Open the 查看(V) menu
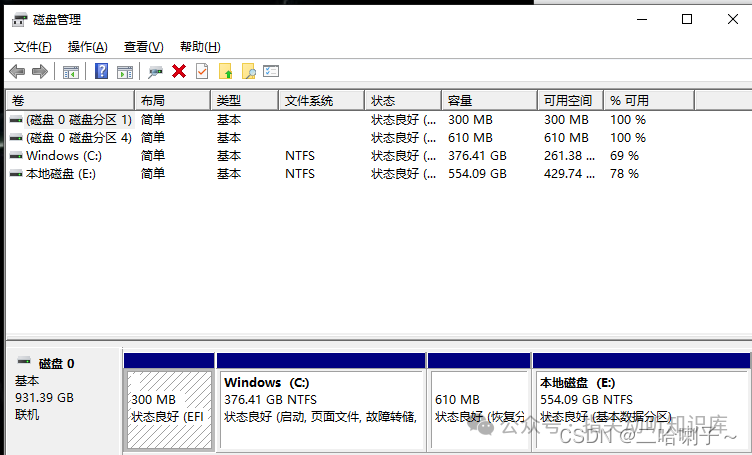 coord(143,47)
